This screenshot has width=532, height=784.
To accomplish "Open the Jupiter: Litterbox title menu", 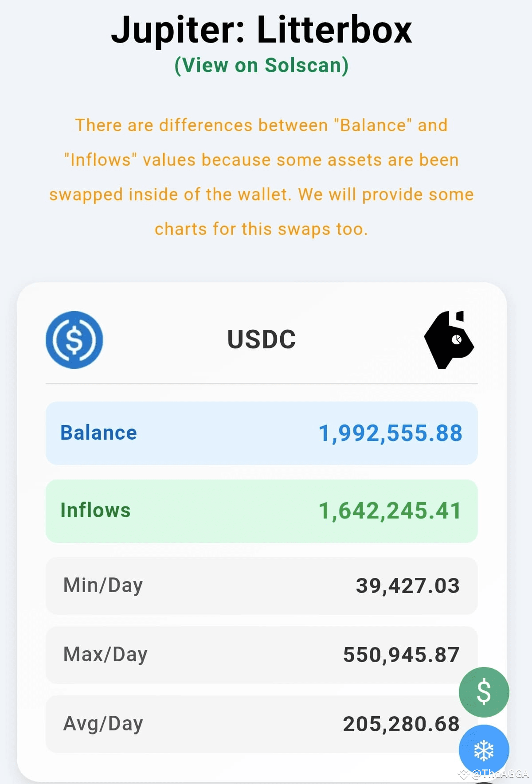I will pyautogui.click(x=262, y=29).
